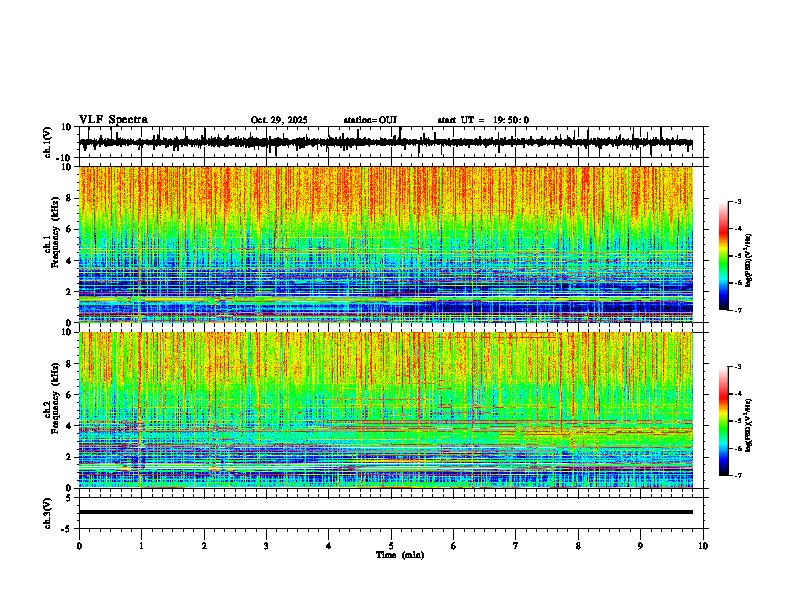Click the date "Oct. 29, 2025"
The height and width of the screenshot is (612, 792).
[x=279, y=120]
